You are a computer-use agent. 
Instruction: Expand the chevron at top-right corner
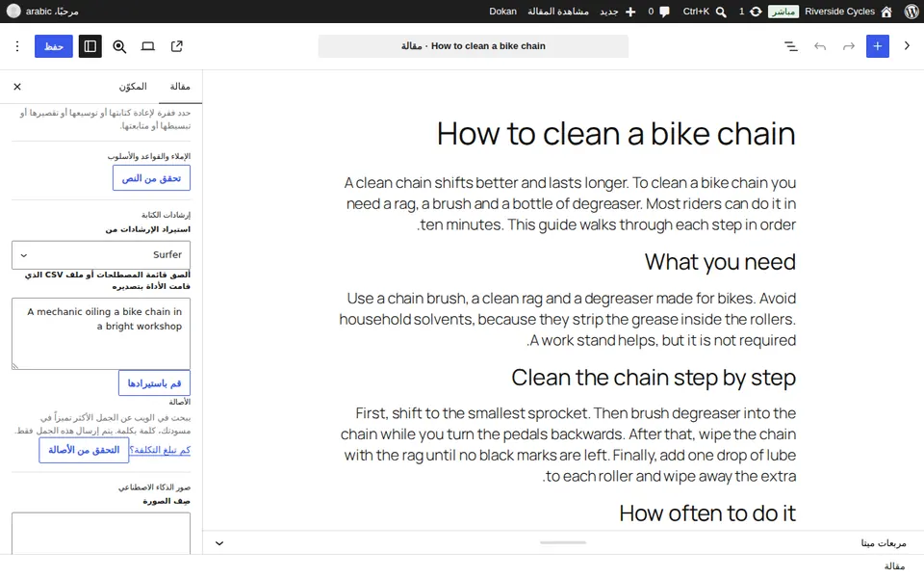click(907, 45)
